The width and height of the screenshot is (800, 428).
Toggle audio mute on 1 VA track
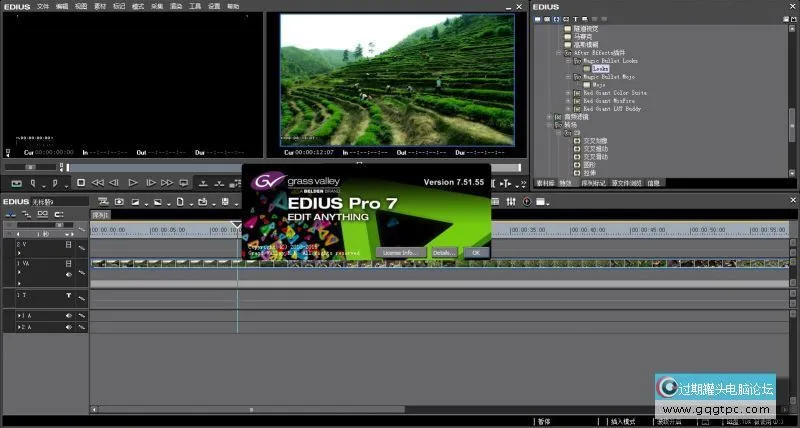pyautogui.click(x=69, y=274)
